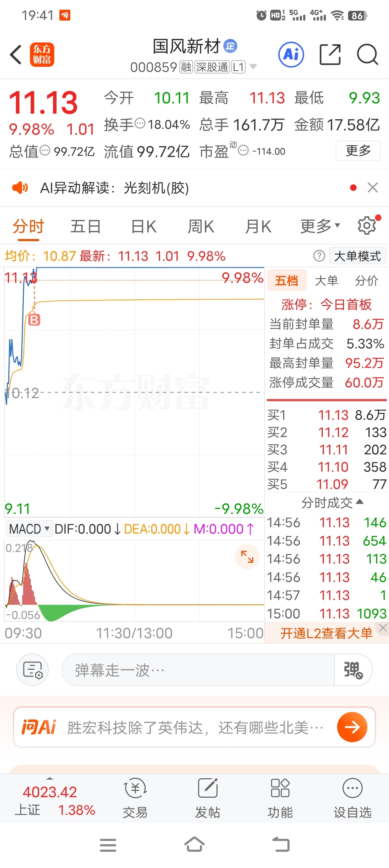Go back with the left arrow

point(16,55)
